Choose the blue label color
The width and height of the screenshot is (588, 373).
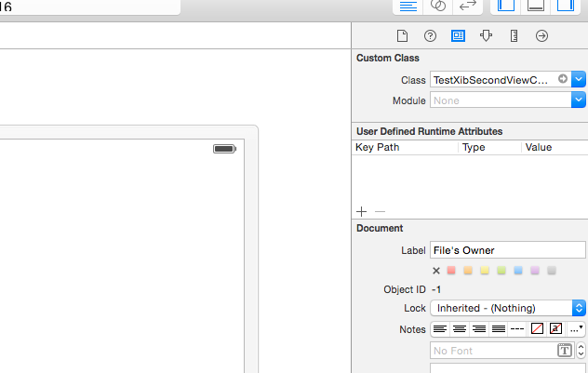pos(518,271)
